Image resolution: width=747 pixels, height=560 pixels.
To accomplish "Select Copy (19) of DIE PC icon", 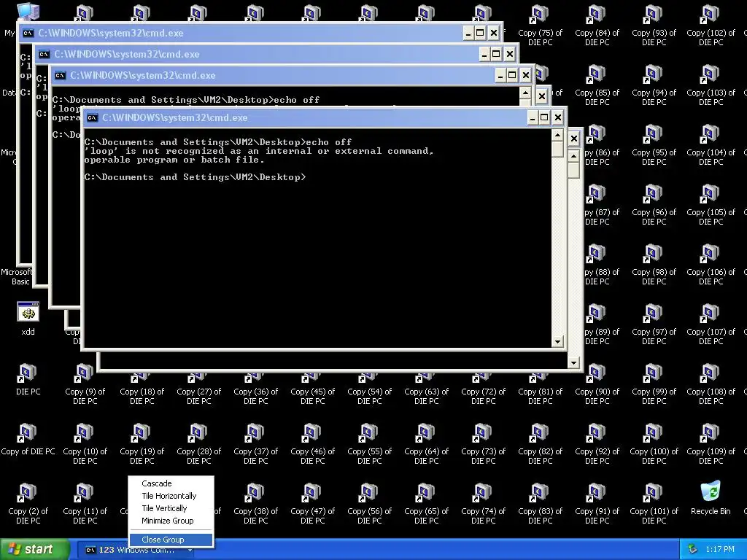I will tap(142, 444).
